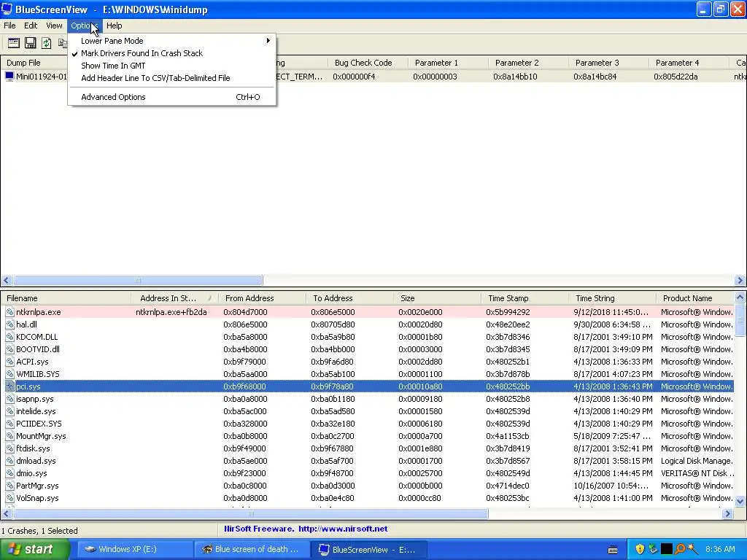Sort lower pane by Filename column

click(66, 298)
